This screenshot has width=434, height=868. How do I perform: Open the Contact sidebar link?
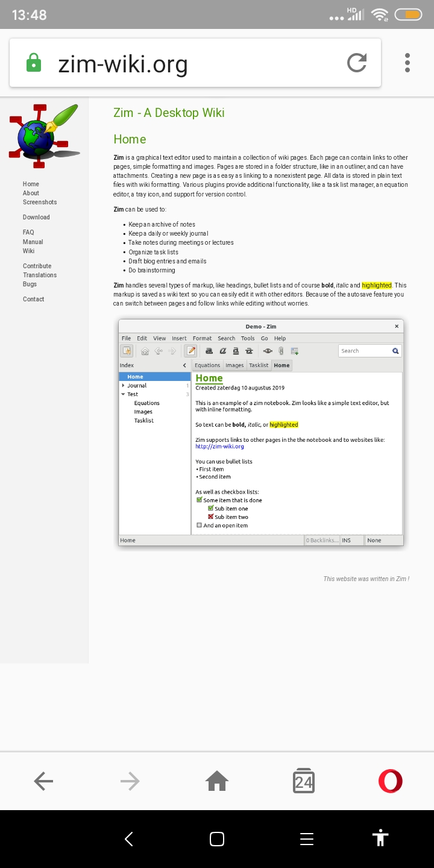pyautogui.click(x=34, y=299)
